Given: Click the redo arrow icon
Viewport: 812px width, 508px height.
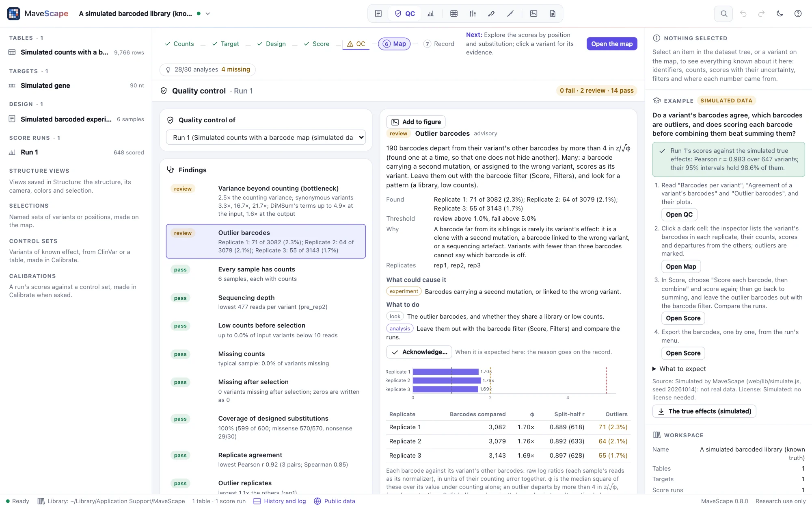Looking at the screenshot, I should 761,13.
